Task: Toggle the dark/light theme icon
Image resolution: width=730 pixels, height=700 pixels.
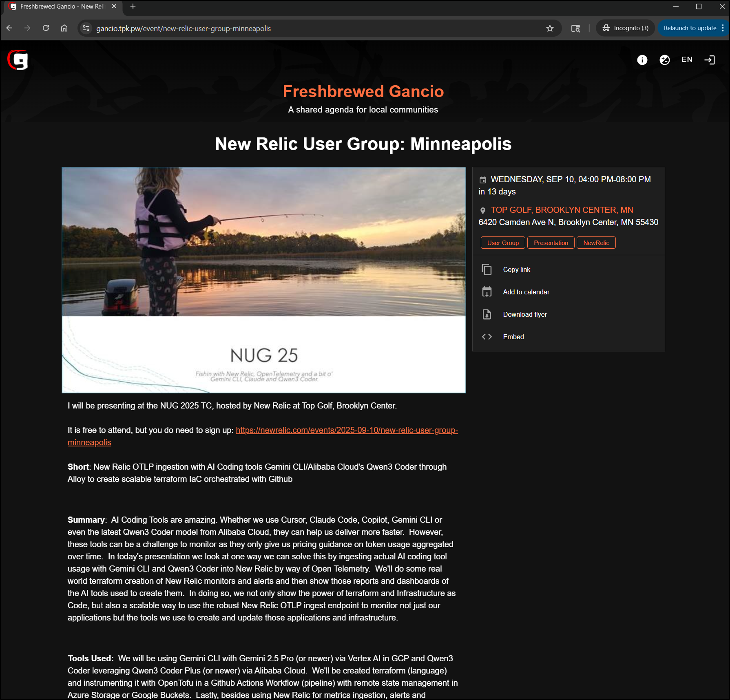Action: point(664,60)
